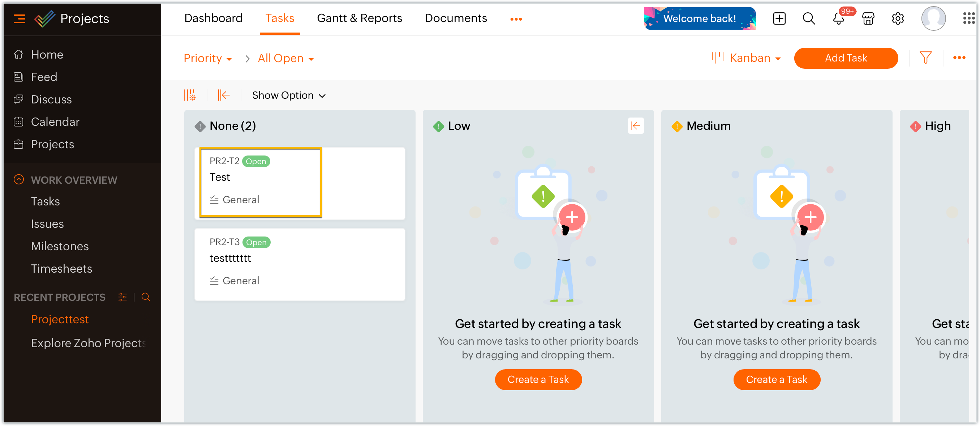Collapse the Low priority column

pos(636,125)
